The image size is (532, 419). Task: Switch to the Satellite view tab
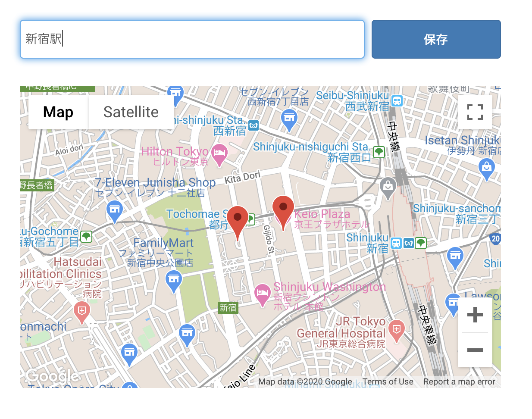pos(131,112)
